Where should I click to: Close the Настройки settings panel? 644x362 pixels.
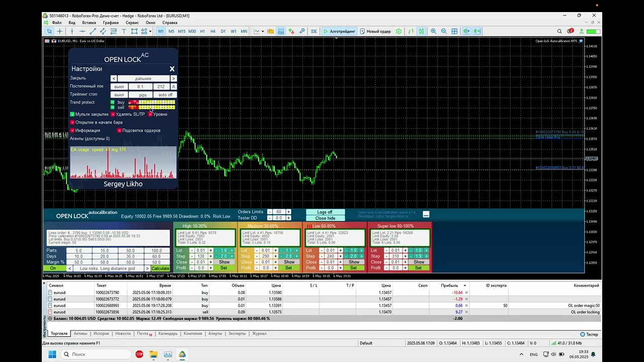pos(172,69)
